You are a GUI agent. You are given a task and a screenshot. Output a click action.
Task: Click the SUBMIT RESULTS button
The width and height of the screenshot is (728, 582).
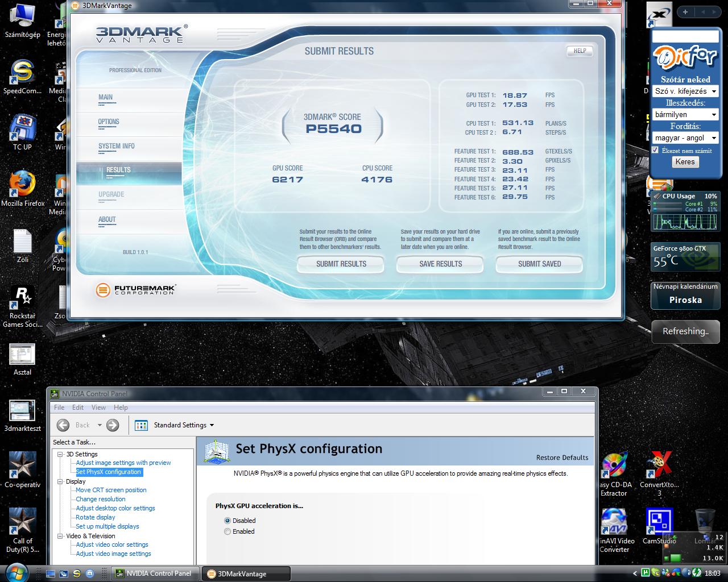pyautogui.click(x=341, y=264)
